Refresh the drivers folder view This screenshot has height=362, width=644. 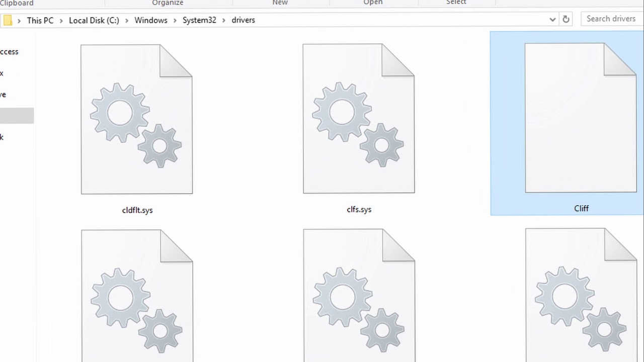[566, 20]
